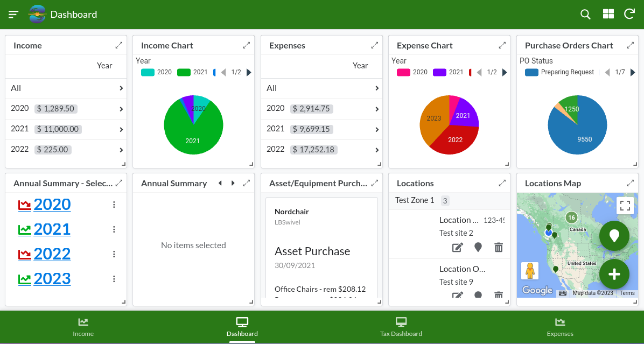The image size is (644, 344).
Task: Toggle fullscreen on the Locations Map
Action: pos(625,205)
